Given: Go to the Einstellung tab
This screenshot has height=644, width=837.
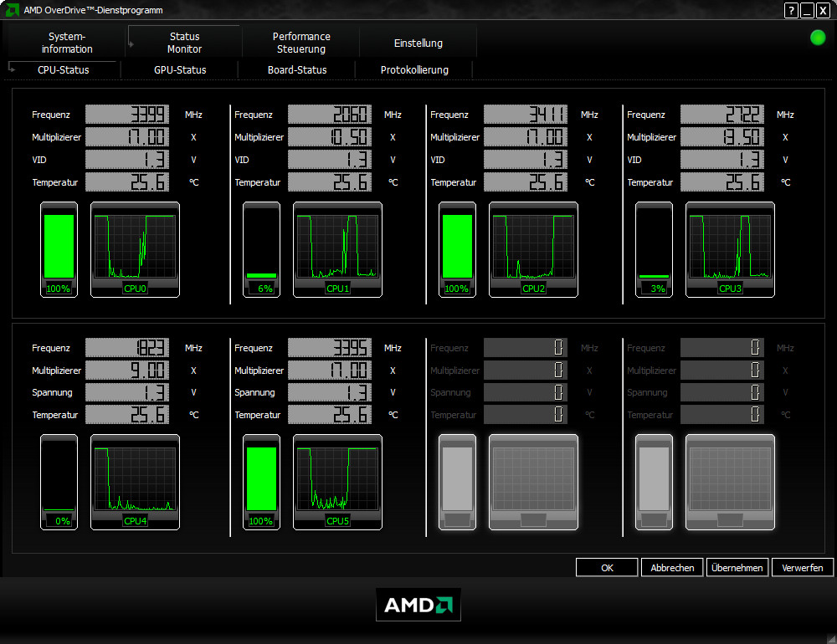Looking at the screenshot, I should click(x=418, y=43).
